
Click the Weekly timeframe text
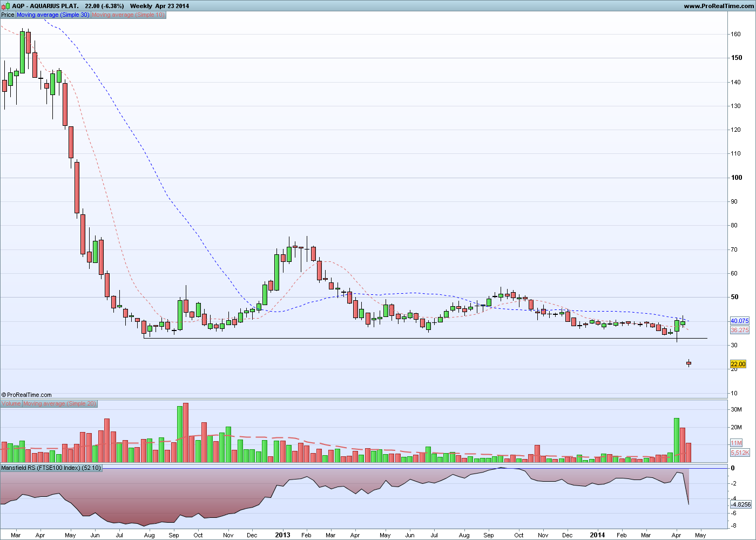141,6
